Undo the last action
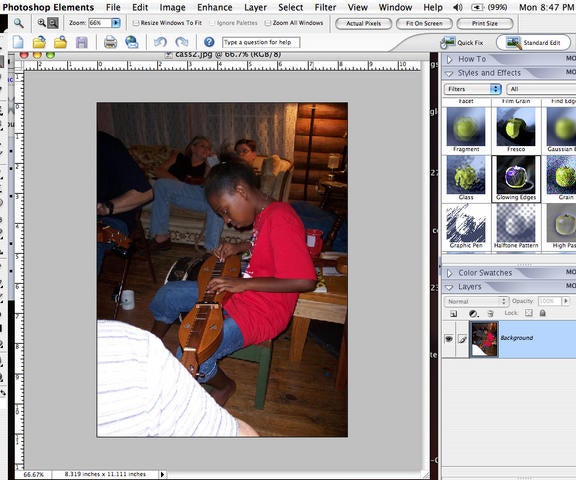Viewport: 576px width, 480px height. point(160,42)
